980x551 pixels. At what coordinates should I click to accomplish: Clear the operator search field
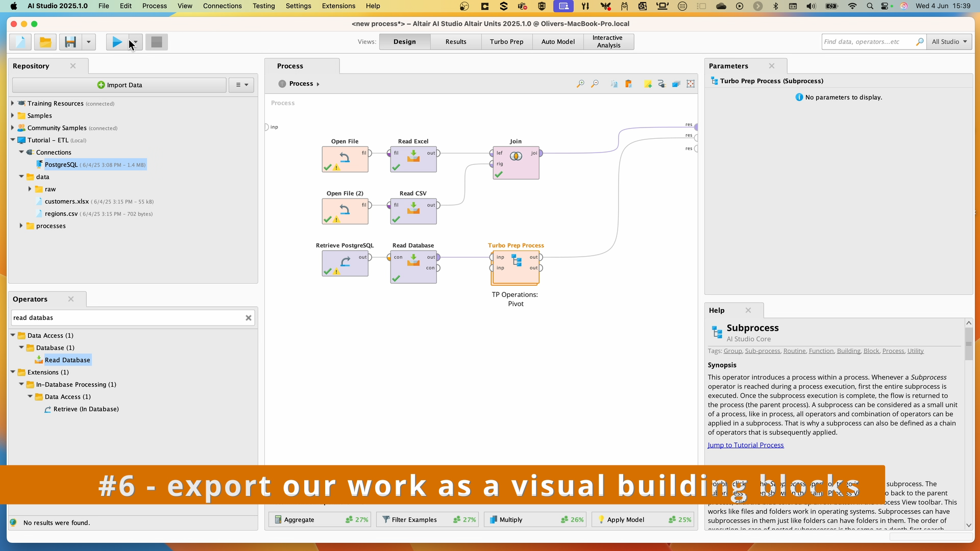click(249, 317)
